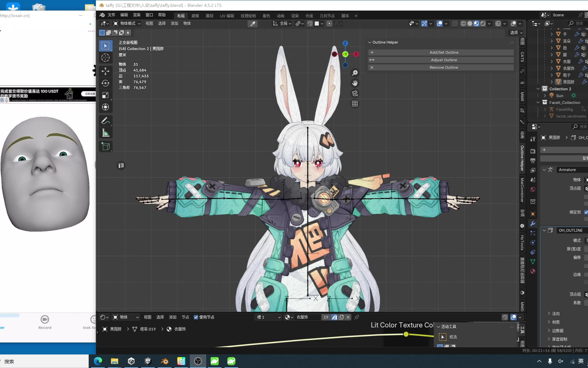Switch to wireframe viewport shading
This screenshot has height=368, width=588.
pyautogui.click(x=463, y=24)
